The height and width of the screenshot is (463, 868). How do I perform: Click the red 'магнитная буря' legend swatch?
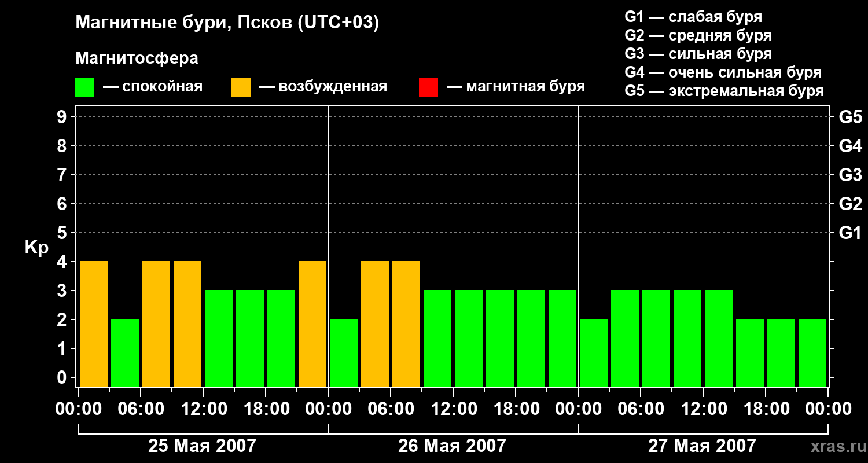click(429, 87)
